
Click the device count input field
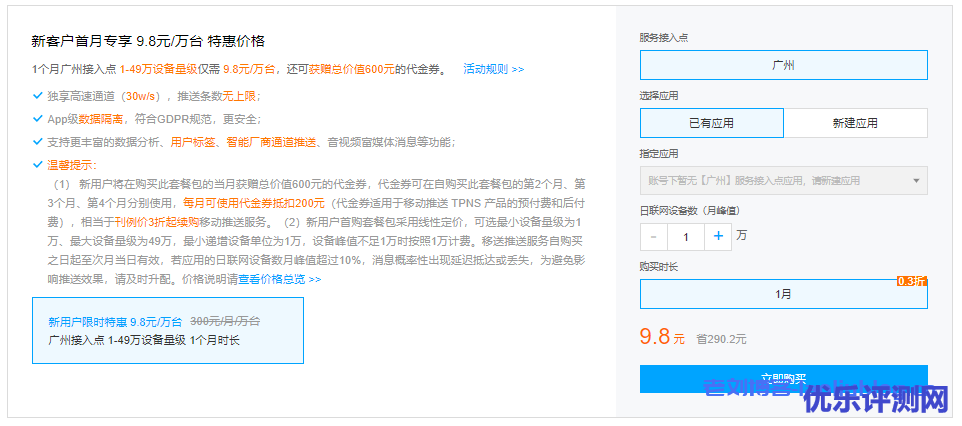coord(686,237)
